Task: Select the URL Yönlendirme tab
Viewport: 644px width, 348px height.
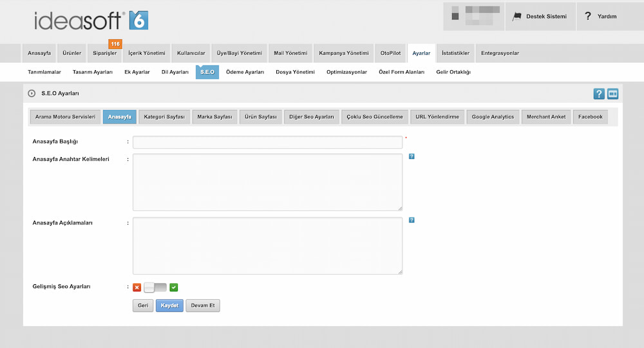Action: [437, 117]
